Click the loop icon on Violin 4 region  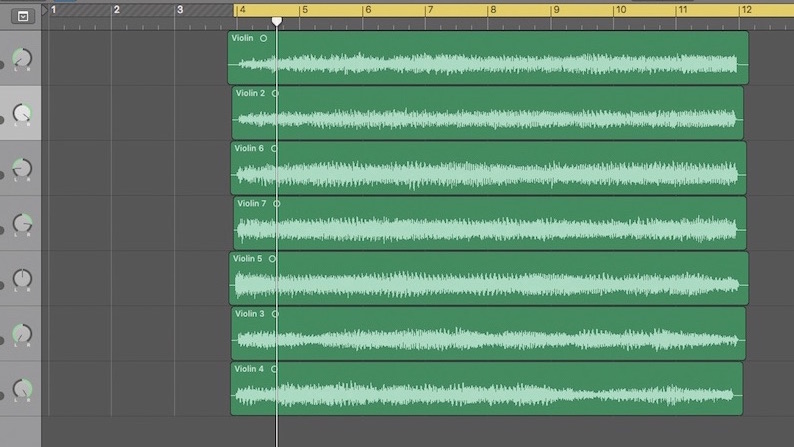point(274,369)
